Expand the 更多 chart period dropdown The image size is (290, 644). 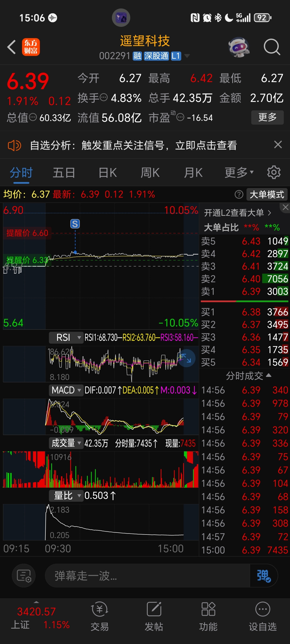239,172
